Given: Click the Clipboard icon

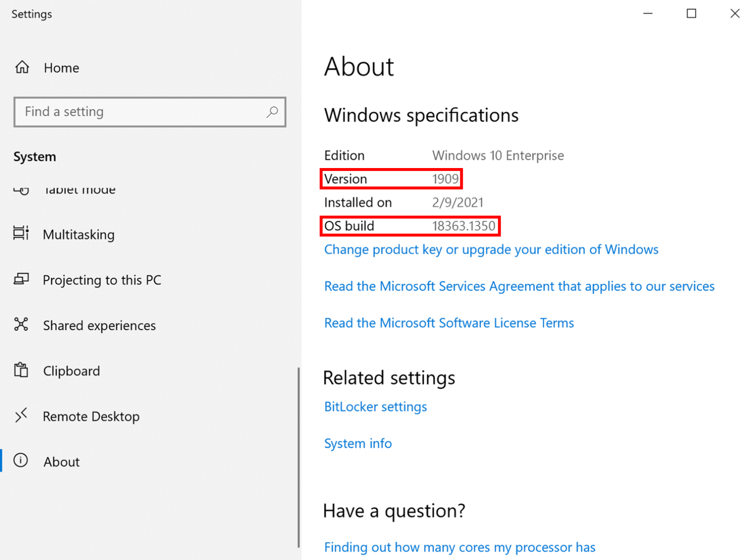Looking at the screenshot, I should (21, 370).
